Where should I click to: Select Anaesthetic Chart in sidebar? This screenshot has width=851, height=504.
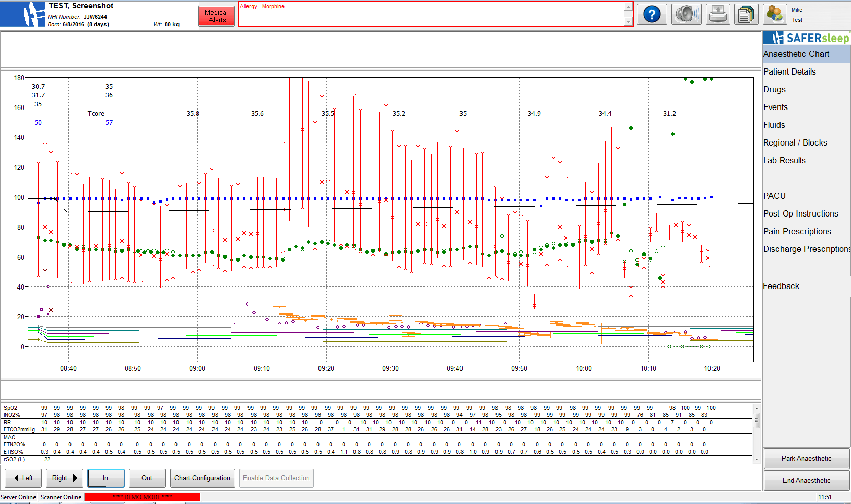[x=806, y=54]
